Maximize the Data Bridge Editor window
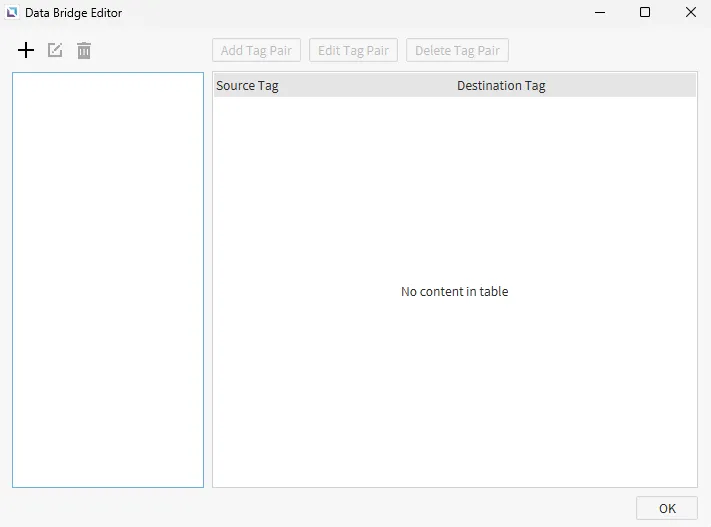 pyautogui.click(x=645, y=13)
